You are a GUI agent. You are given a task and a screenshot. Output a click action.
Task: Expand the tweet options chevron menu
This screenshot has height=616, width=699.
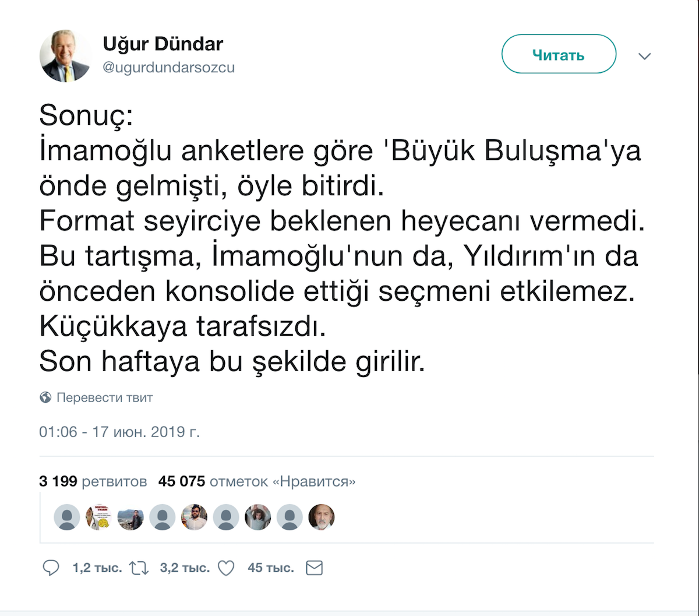pyautogui.click(x=644, y=57)
